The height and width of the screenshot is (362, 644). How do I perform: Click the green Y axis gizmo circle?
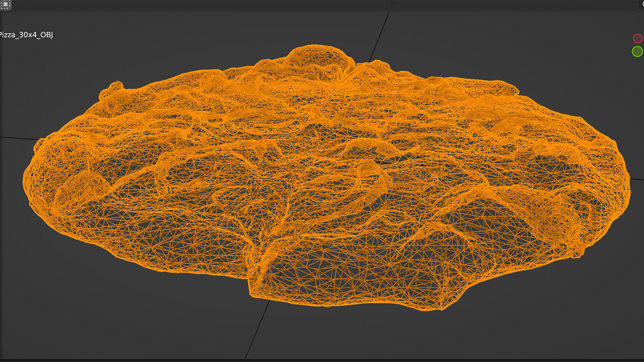pos(637,52)
